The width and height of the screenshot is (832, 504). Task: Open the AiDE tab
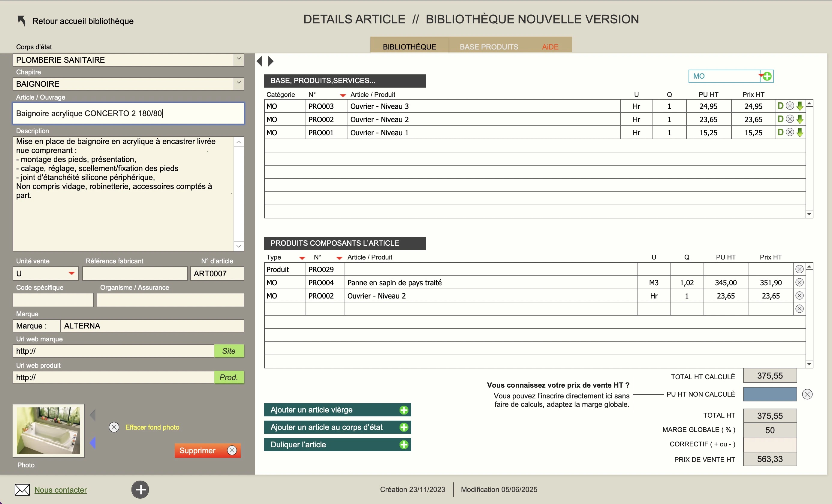point(550,46)
